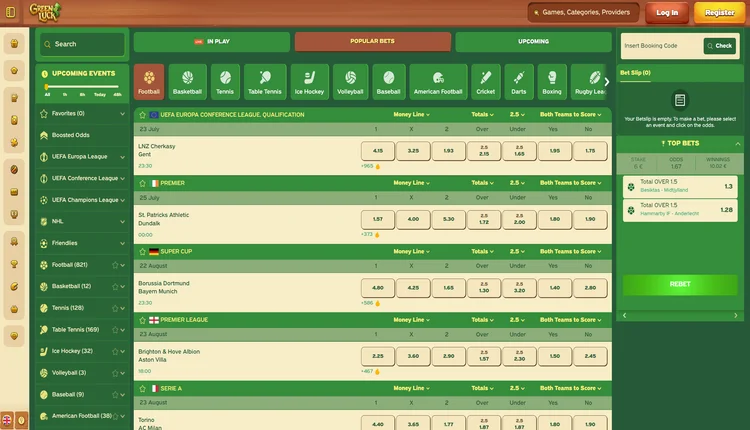Set upcoming events slider to Today
The width and height of the screenshot is (750, 430).
click(x=99, y=95)
